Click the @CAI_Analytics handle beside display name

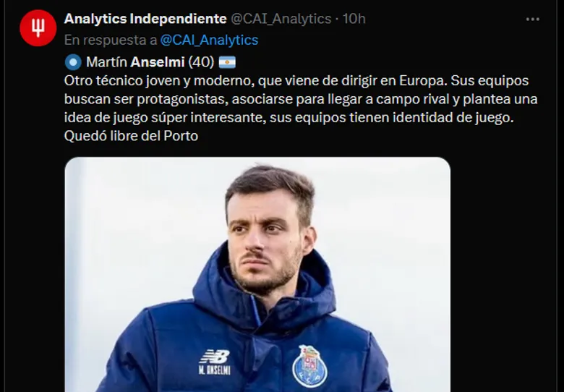(x=282, y=19)
